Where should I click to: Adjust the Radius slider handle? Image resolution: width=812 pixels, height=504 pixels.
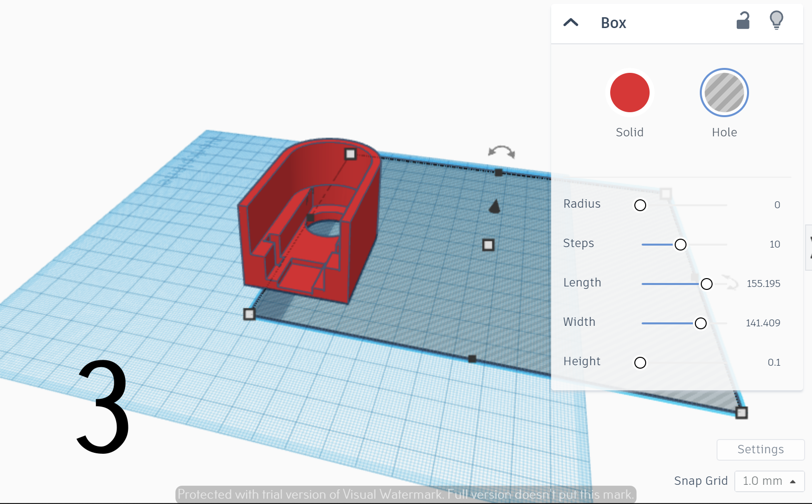click(x=640, y=205)
